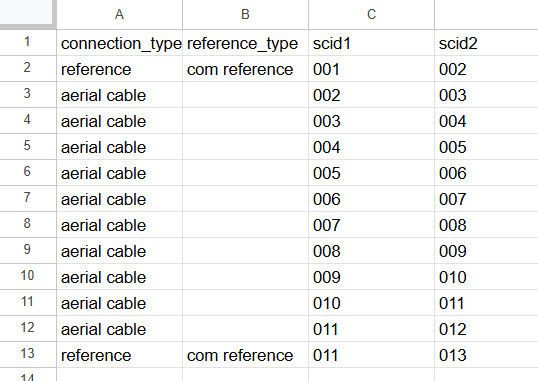
Task: Select cell A3 with aerial cable
Action: tap(119, 95)
